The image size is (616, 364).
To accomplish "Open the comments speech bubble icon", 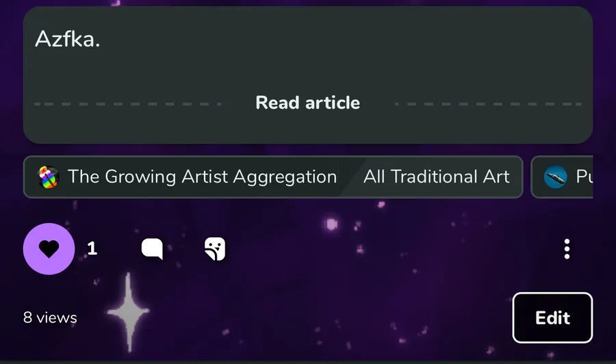I will point(152,249).
